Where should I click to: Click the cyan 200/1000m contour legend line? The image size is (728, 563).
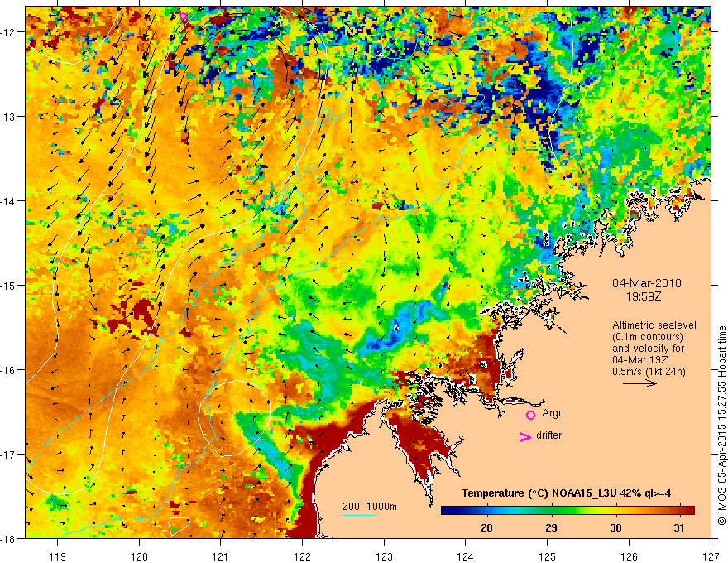click(359, 515)
